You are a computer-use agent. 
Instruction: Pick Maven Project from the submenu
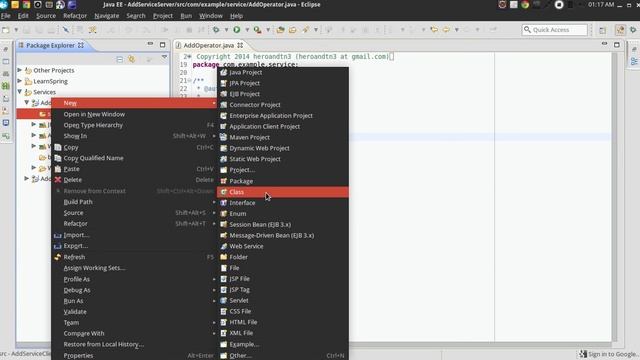(x=282, y=137)
